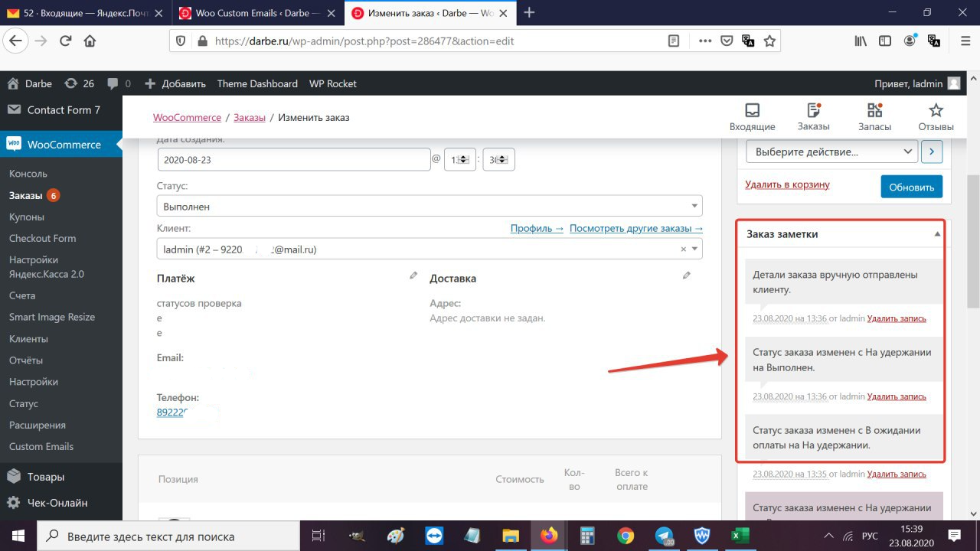Open the Pocket save icon
Screen dimensions: 980x551
coord(727,41)
